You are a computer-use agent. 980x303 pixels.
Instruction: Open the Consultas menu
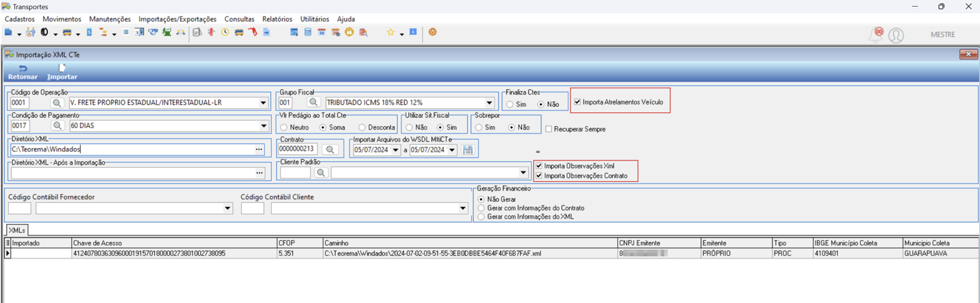239,19
